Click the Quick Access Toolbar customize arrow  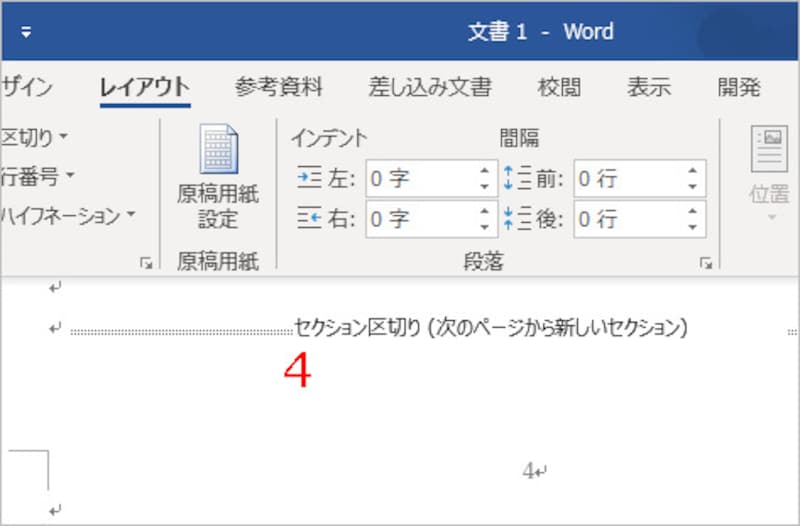[26, 32]
